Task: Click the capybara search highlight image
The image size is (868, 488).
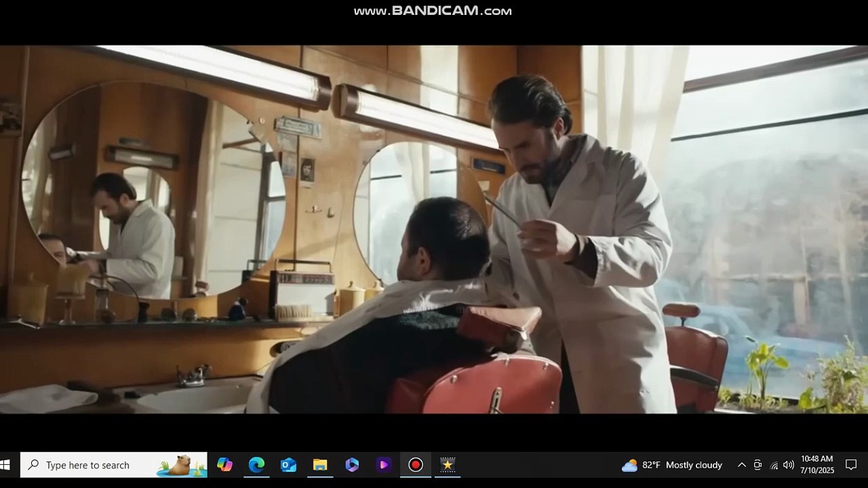Action: (x=182, y=465)
